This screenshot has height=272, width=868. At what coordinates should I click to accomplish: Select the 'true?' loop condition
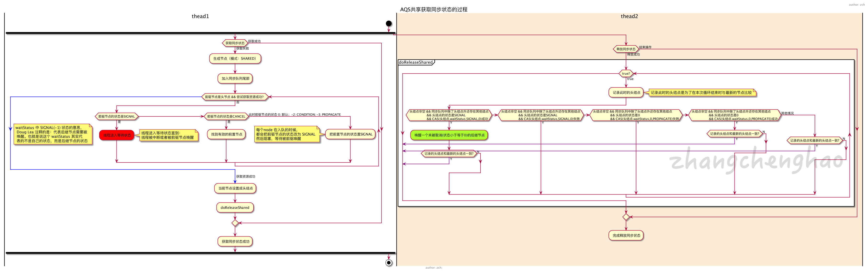coord(626,73)
